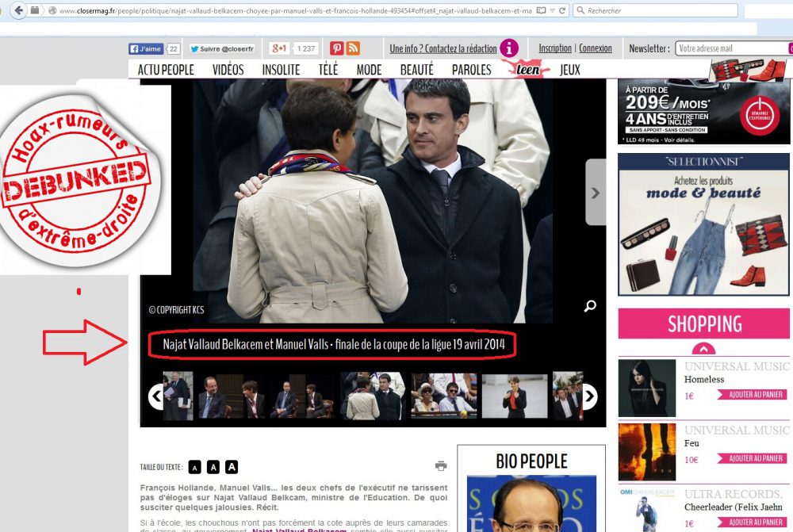The image size is (793, 532).
Task: Click the Selectionnist mode & beauté ad
Action: 703,224
